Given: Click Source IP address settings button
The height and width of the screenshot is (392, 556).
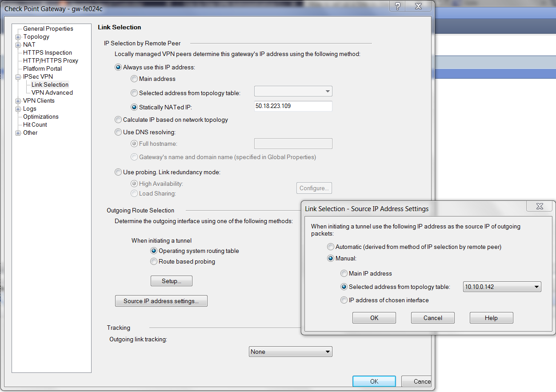Looking at the screenshot, I should [x=161, y=301].
